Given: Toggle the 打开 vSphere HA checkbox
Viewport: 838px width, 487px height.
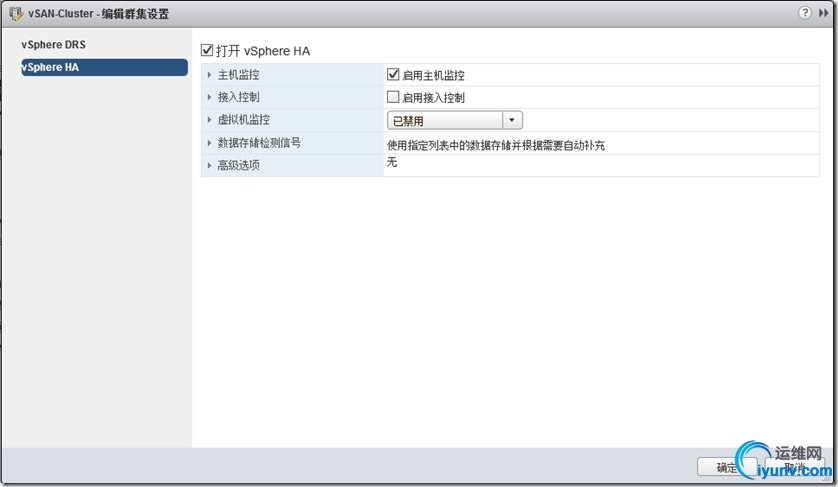Looking at the screenshot, I should (x=207, y=50).
